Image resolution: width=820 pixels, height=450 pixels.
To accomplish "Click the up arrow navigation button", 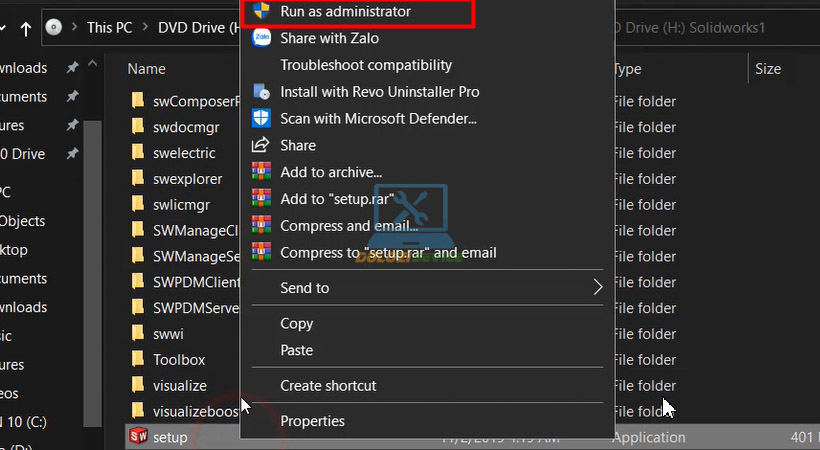I will coord(24,28).
